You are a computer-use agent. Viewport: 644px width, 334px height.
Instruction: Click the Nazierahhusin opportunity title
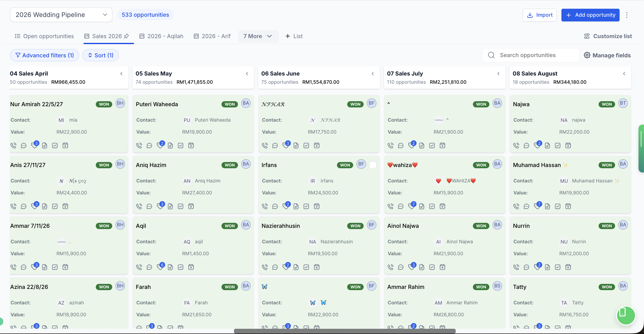pyautogui.click(x=281, y=226)
